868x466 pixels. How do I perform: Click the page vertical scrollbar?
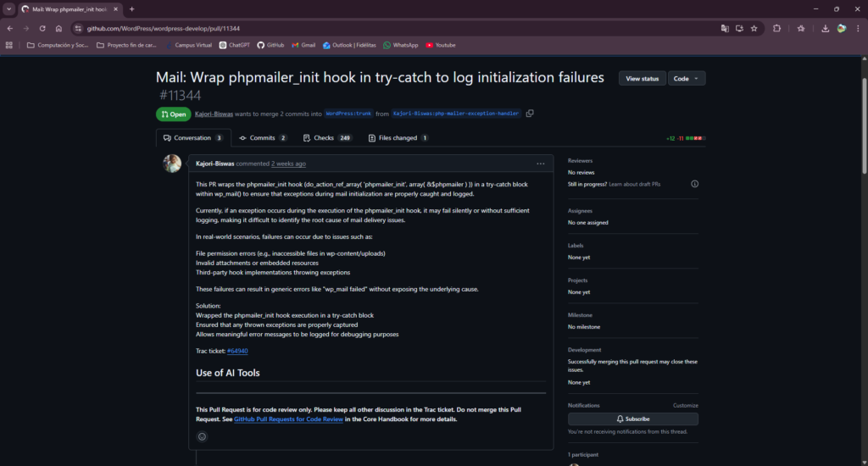point(864,127)
